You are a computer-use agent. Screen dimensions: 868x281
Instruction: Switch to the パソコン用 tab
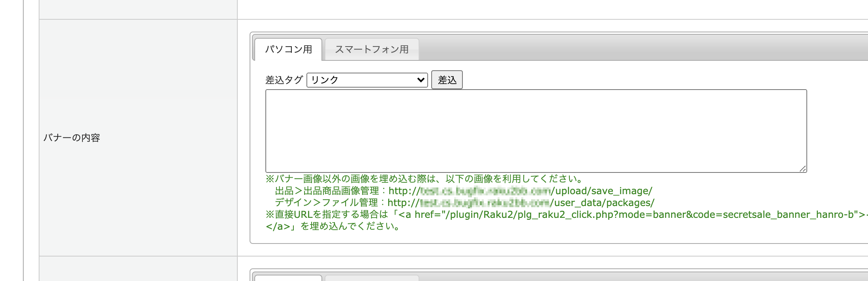point(288,49)
